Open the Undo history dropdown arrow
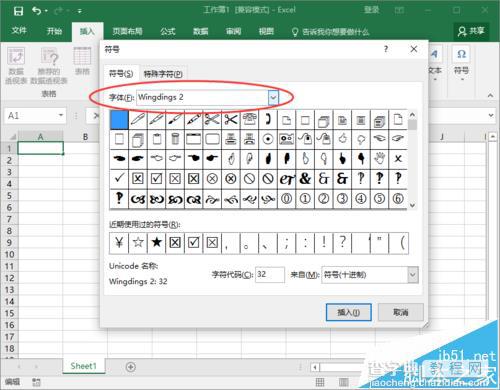 point(46,11)
